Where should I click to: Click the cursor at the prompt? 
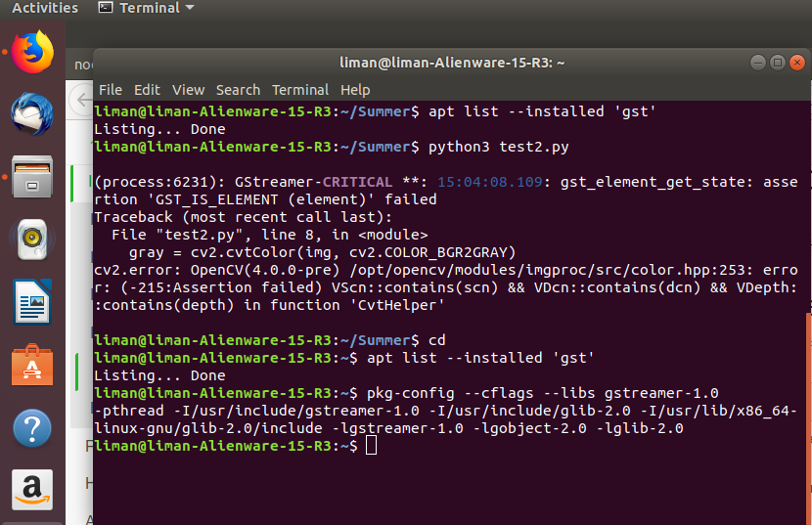point(372,445)
